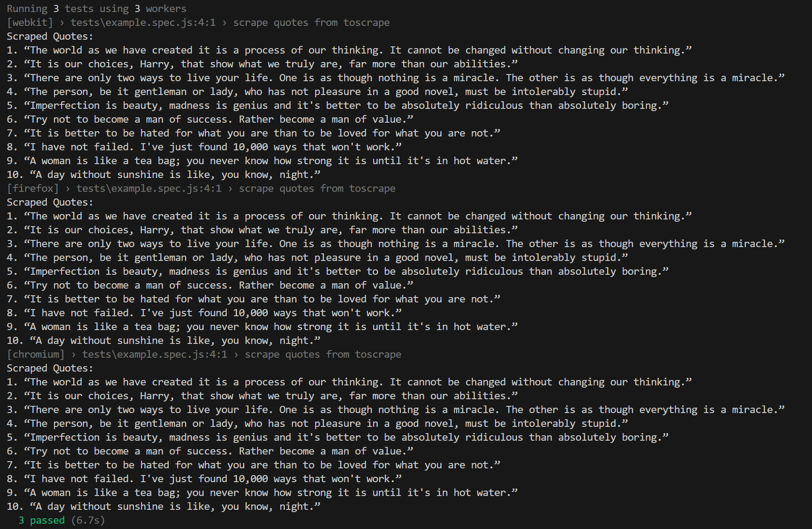Click the "Running 3 tests using 3 workers" line
812x529 pixels.
(x=96, y=9)
